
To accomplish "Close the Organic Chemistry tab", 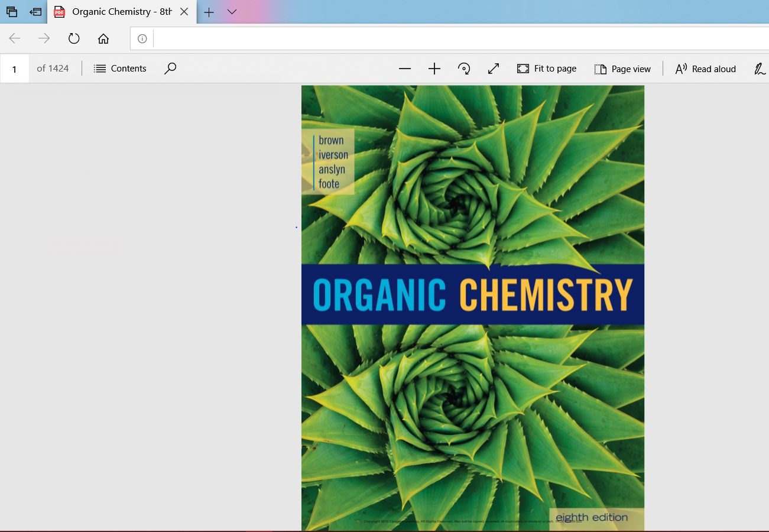I will pyautogui.click(x=184, y=11).
